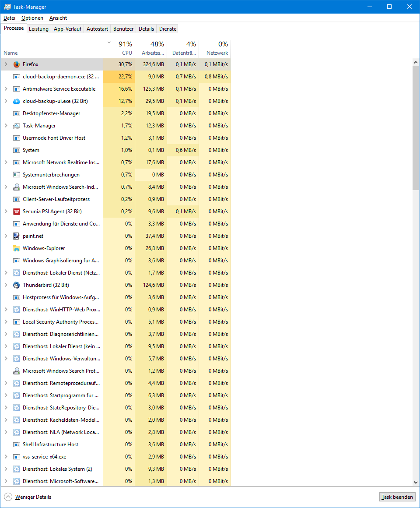Sort by the Datenträger column header
This screenshot has width=420, height=508.
(183, 48)
